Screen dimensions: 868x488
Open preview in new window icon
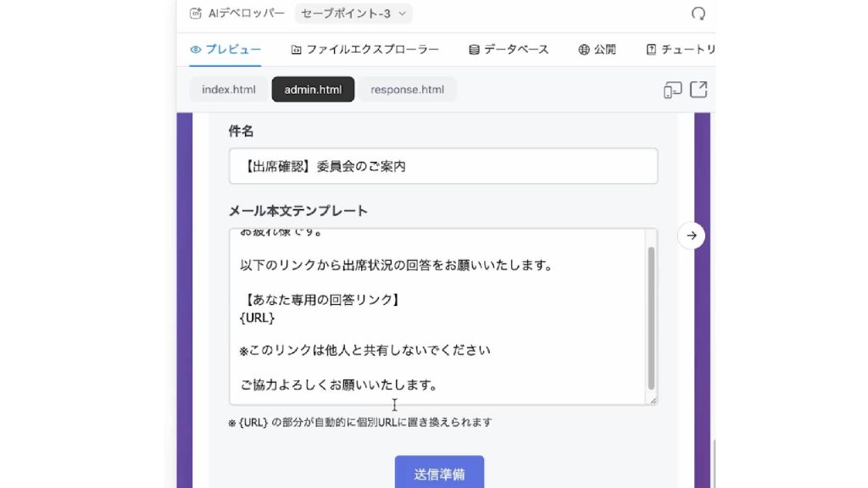pyautogui.click(x=698, y=90)
